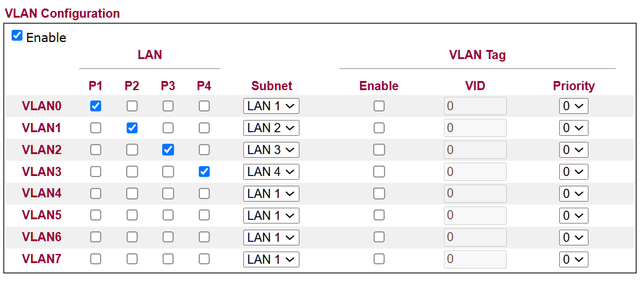The height and width of the screenshot is (282, 644).
Task: Check P2 for VLAN6
Action: 132,238
